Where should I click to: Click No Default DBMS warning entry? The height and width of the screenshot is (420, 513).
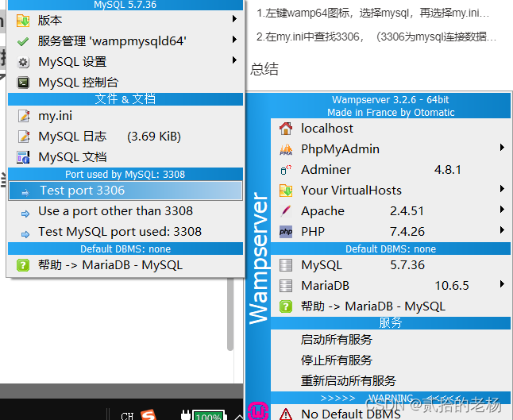point(391,414)
